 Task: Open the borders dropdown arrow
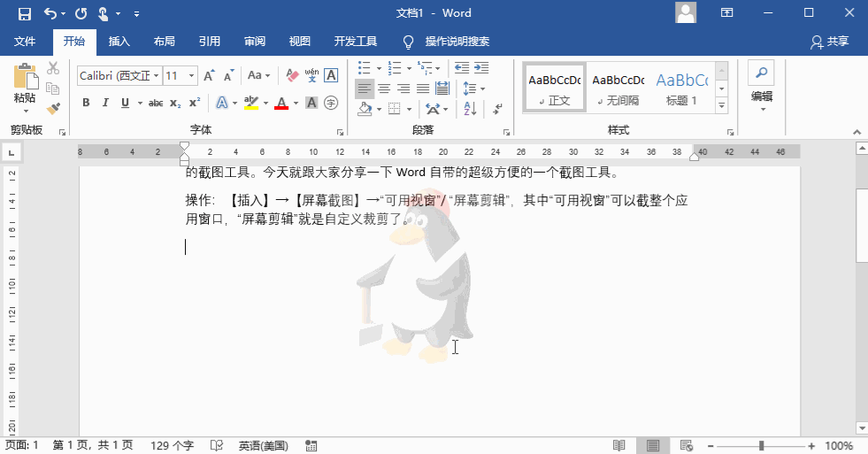409,109
